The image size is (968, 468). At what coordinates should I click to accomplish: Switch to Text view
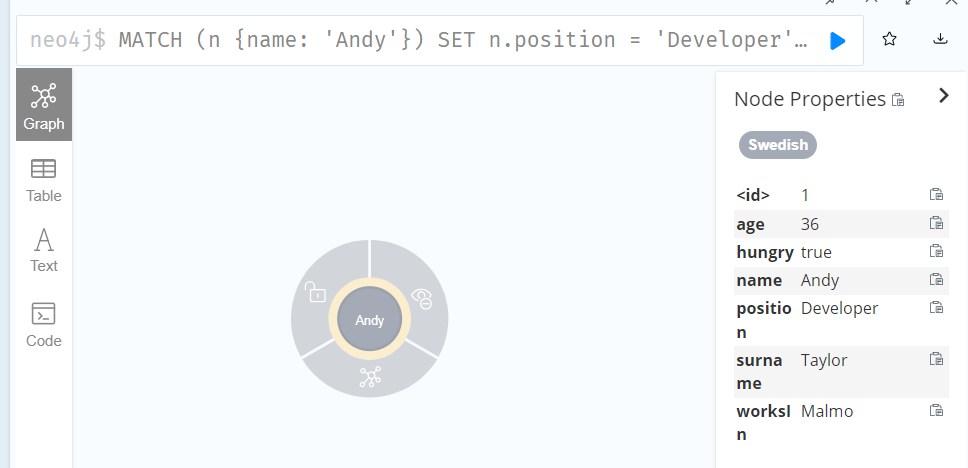44,251
